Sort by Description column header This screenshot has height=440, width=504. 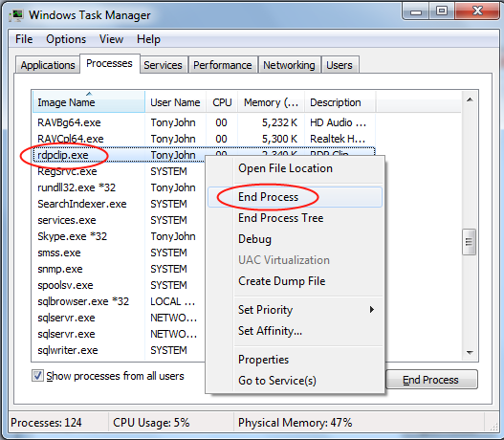340,102
